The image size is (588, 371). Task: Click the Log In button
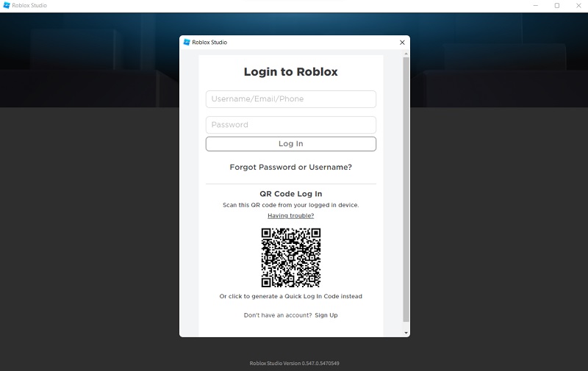(290, 144)
